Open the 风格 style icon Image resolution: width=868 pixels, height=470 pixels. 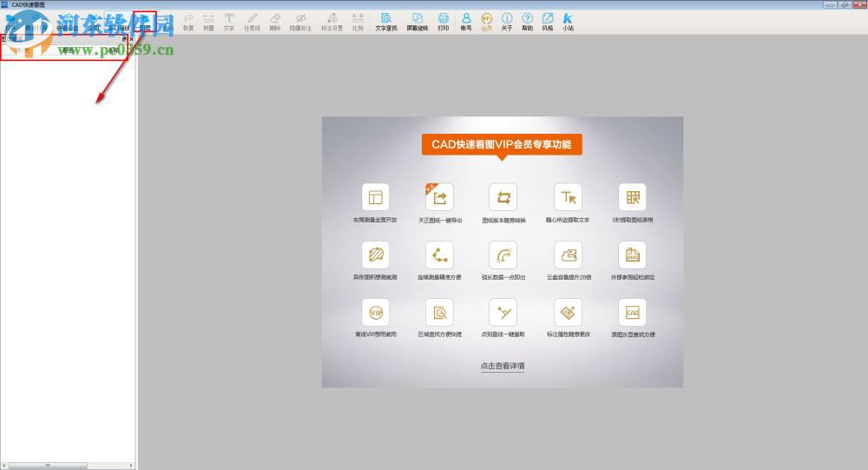tap(548, 23)
